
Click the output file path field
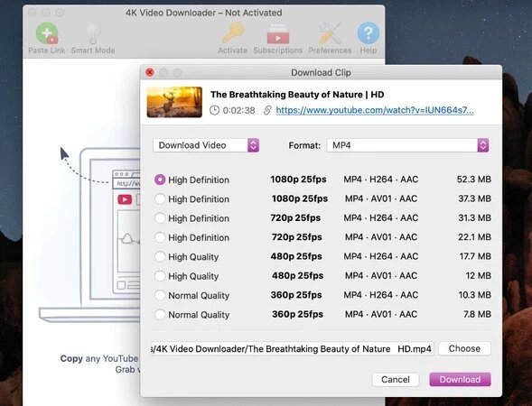coord(293,349)
